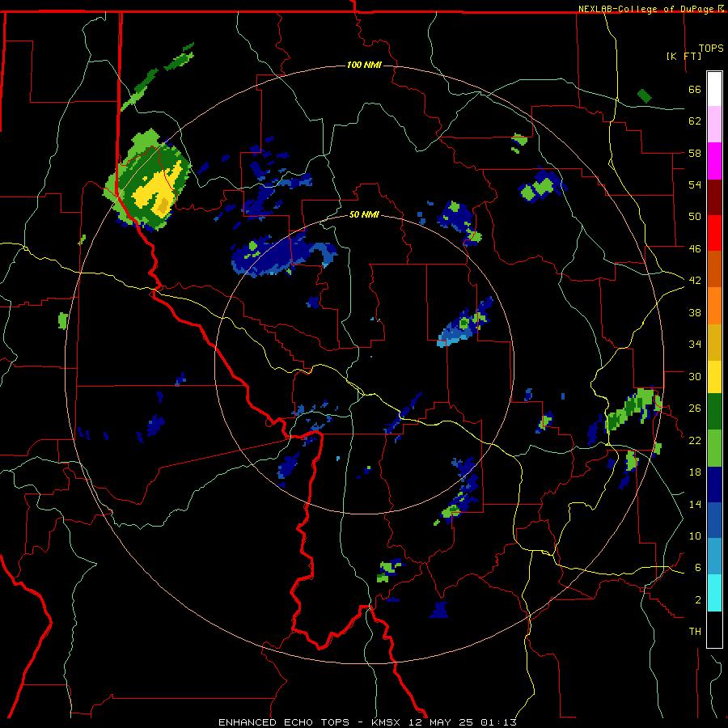
Task: Click the legend value 34
Action: 695,344
